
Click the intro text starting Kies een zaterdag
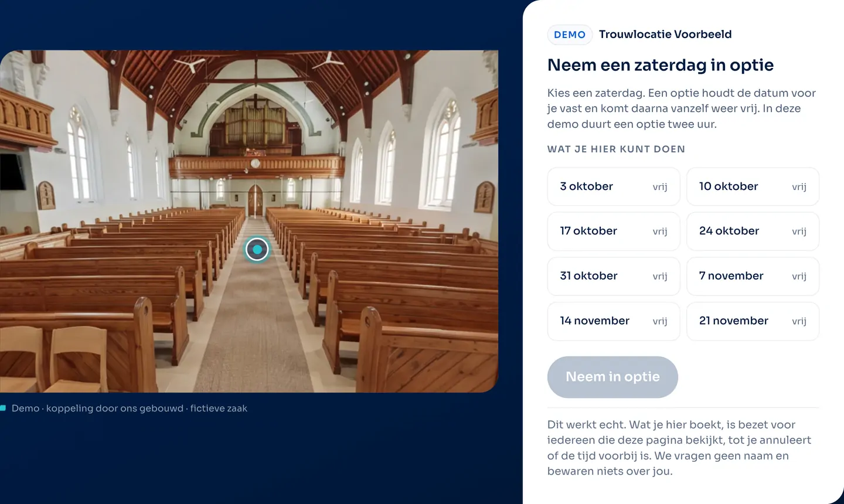click(x=682, y=108)
